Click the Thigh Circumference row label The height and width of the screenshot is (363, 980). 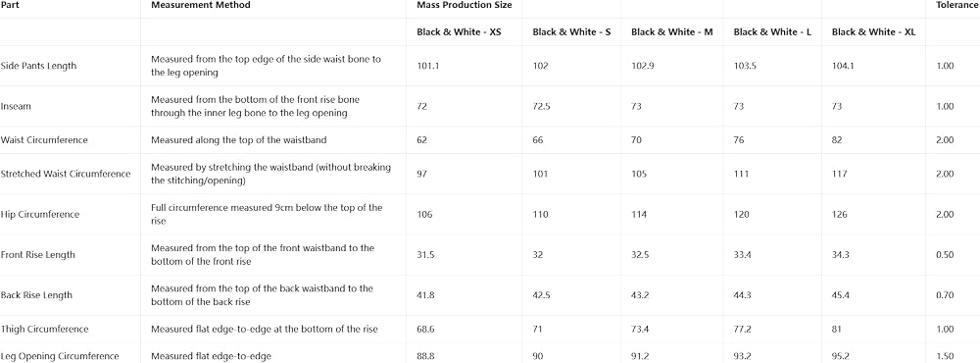tap(45, 330)
